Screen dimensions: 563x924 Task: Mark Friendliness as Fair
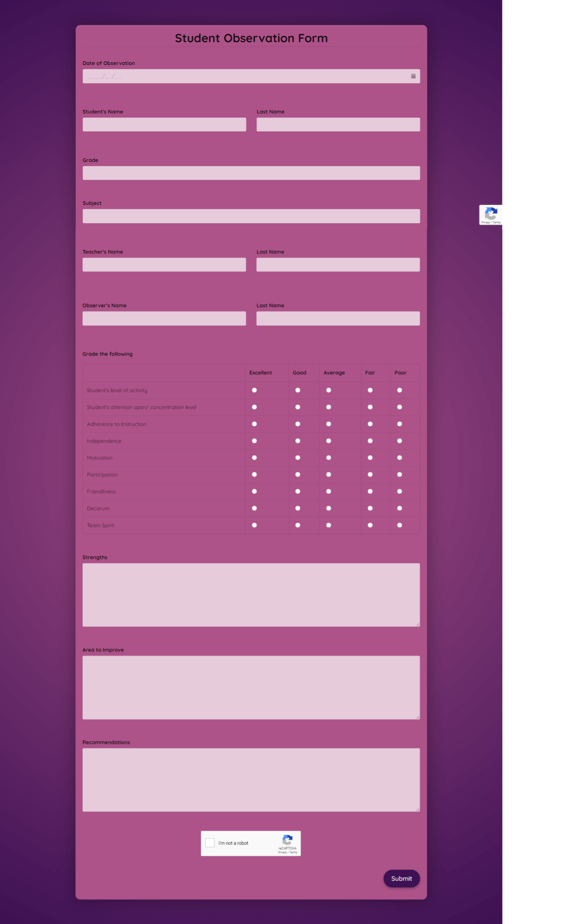pos(370,492)
